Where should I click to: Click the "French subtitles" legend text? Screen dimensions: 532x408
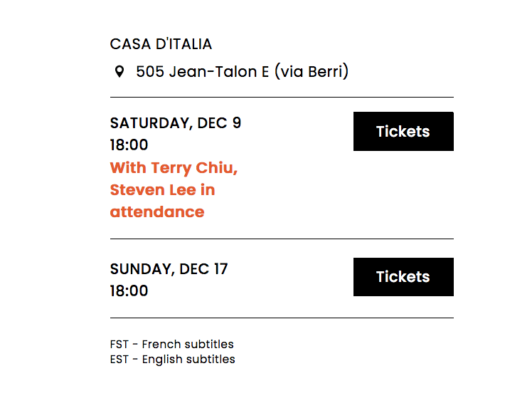188,345
